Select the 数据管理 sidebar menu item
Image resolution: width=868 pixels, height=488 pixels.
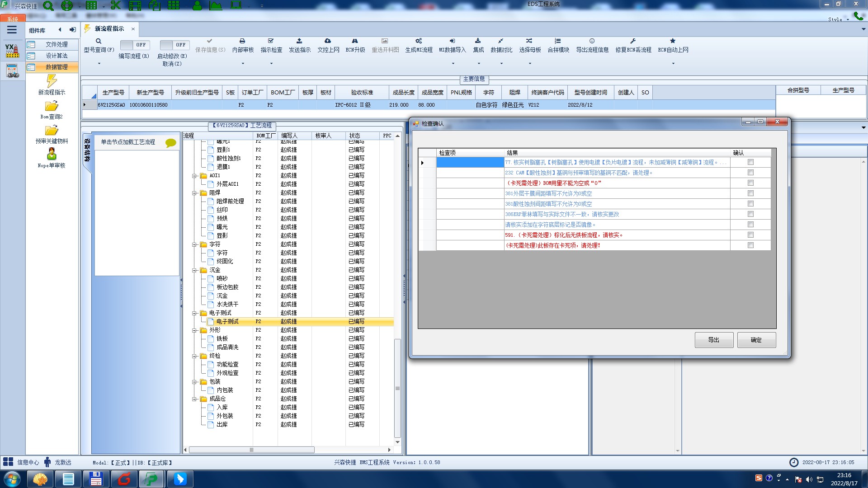[x=57, y=67]
